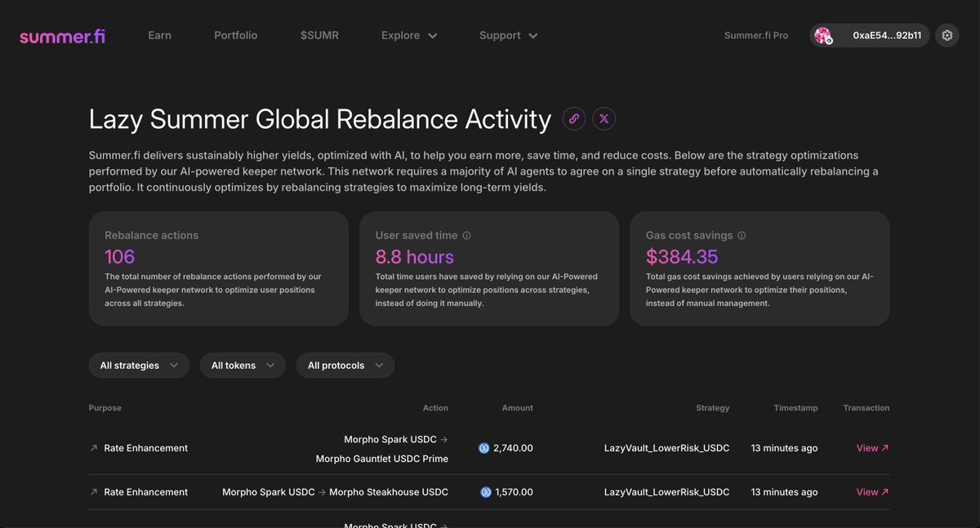
Task: Click first row's 13 minutes ago timestamp
Action: pyautogui.click(x=784, y=448)
